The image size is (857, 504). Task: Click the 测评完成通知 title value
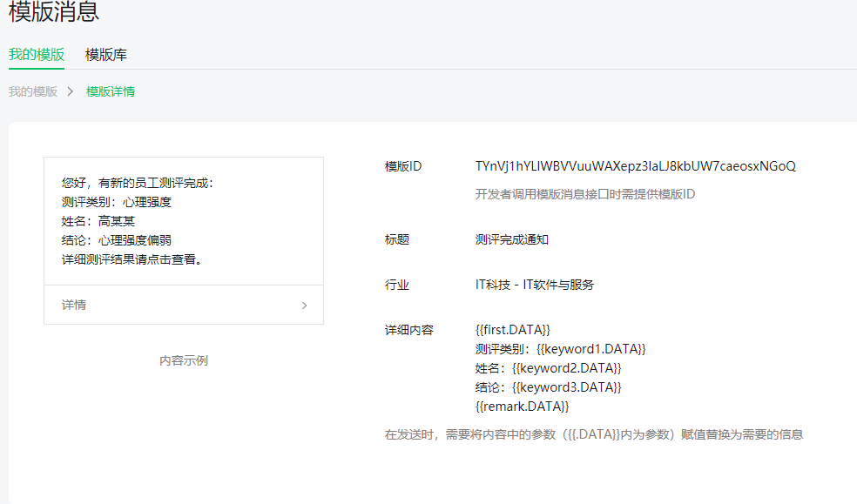511,239
